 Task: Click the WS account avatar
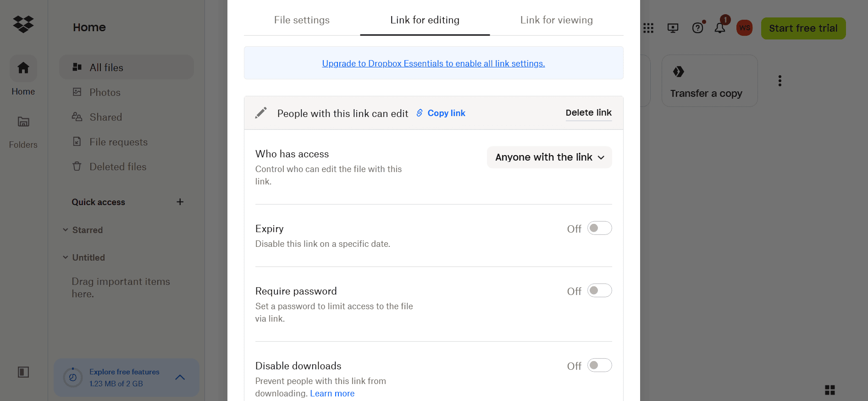coord(745,28)
